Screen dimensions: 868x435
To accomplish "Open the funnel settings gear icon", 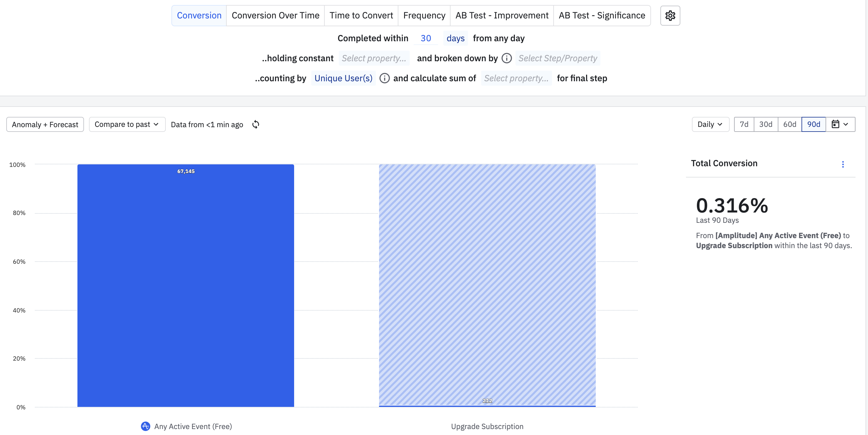I will tap(670, 16).
